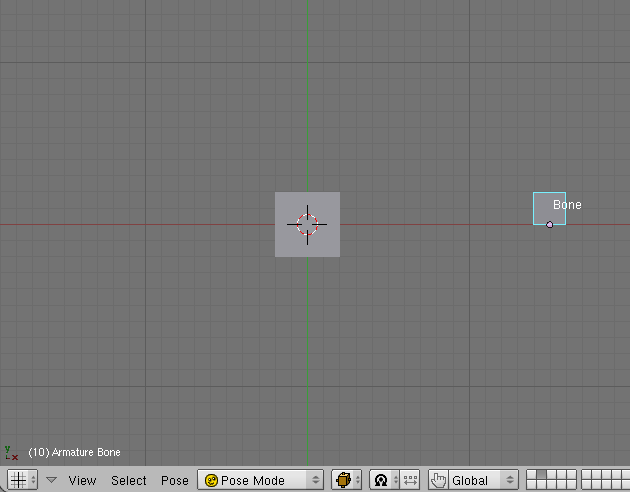This screenshot has height=492, width=630.
Task: Open the View menu
Action: point(82,480)
